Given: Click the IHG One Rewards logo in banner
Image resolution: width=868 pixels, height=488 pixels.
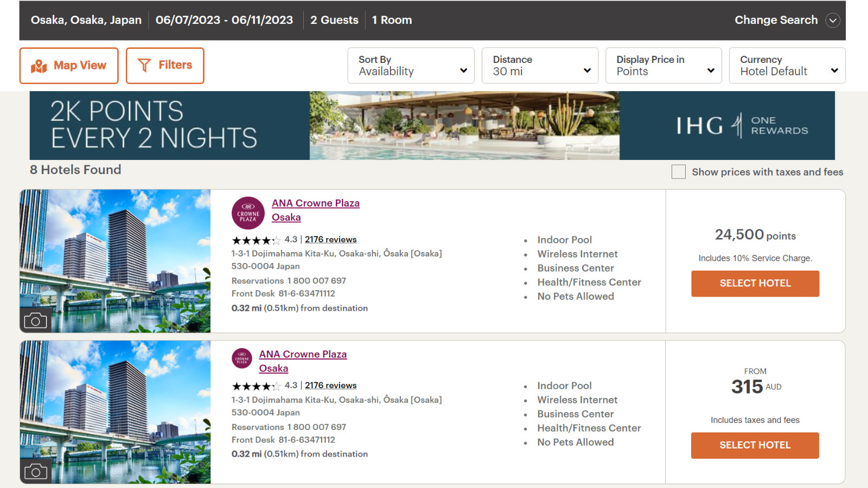Looking at the screenshot, I should coord(742,126).
